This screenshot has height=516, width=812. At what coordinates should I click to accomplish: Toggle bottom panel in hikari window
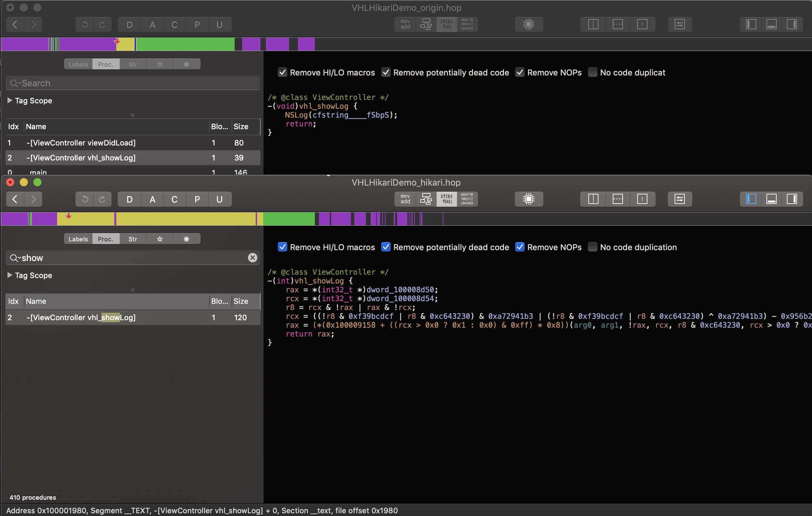pos(771,199)
